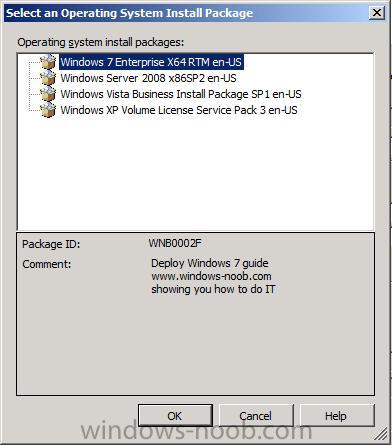Viewport: 392px width, 445px height.
Task: Click the Cancel button
Action: pyautogui.click(x=256, y=415)
